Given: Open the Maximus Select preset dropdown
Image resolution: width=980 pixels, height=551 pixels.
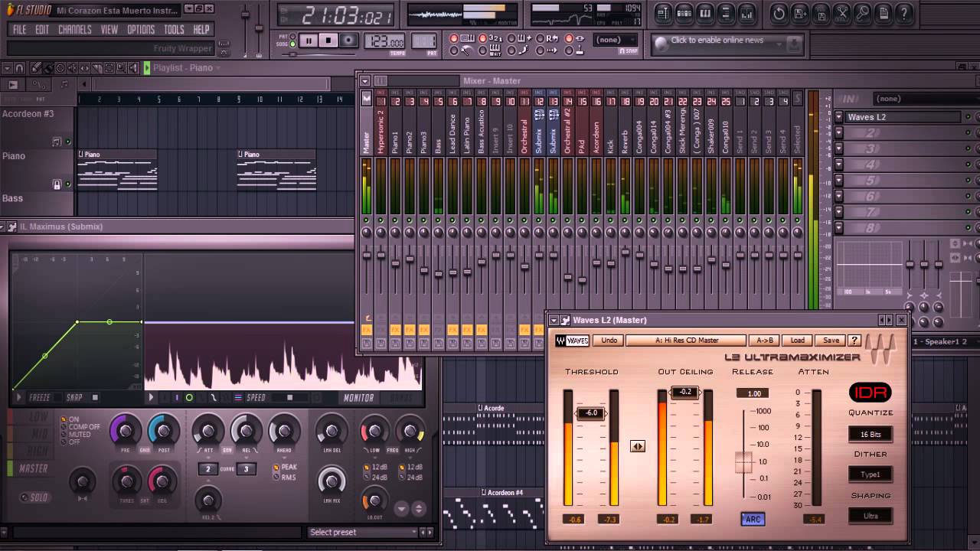Looking at the screenshot, I should point(362,532).
